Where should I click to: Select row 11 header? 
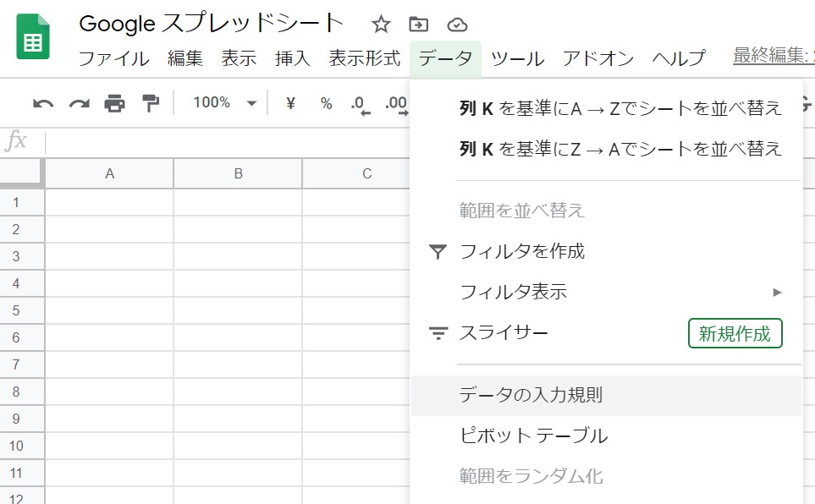[22, 473]
